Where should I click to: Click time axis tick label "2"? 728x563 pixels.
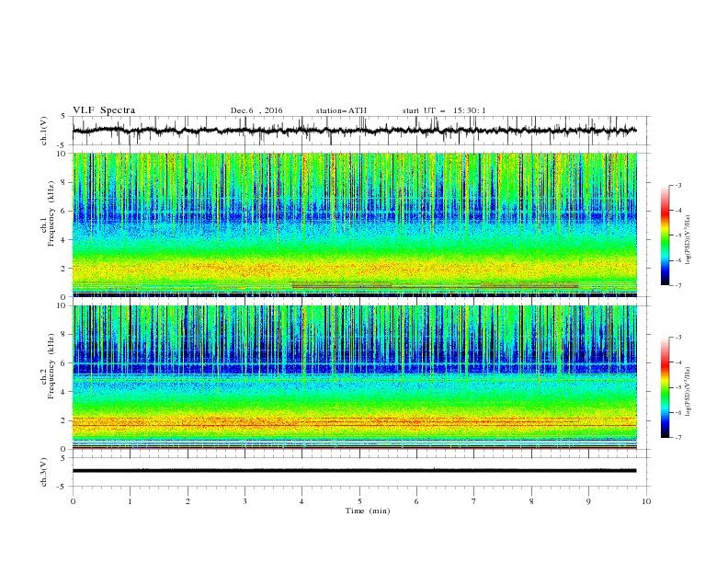click(x=188, y=501)
